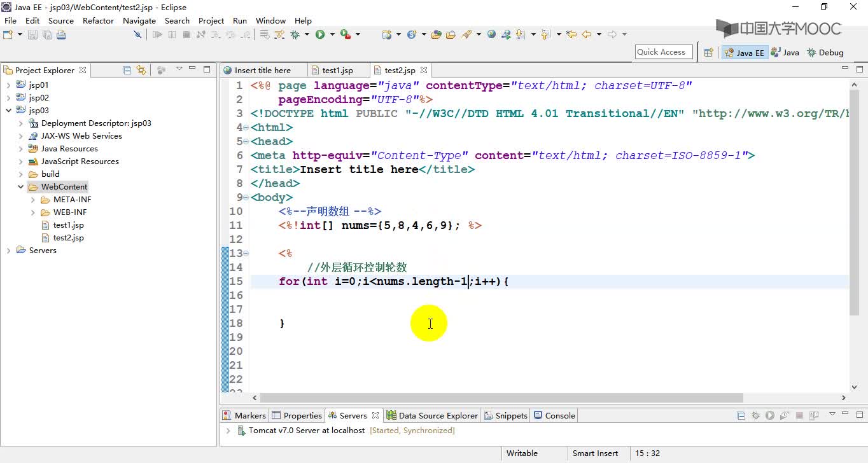The width and height of the screenshot is (868, 463).
Task: Expand the WEB-INF folder
Action: tap(33, 212)
